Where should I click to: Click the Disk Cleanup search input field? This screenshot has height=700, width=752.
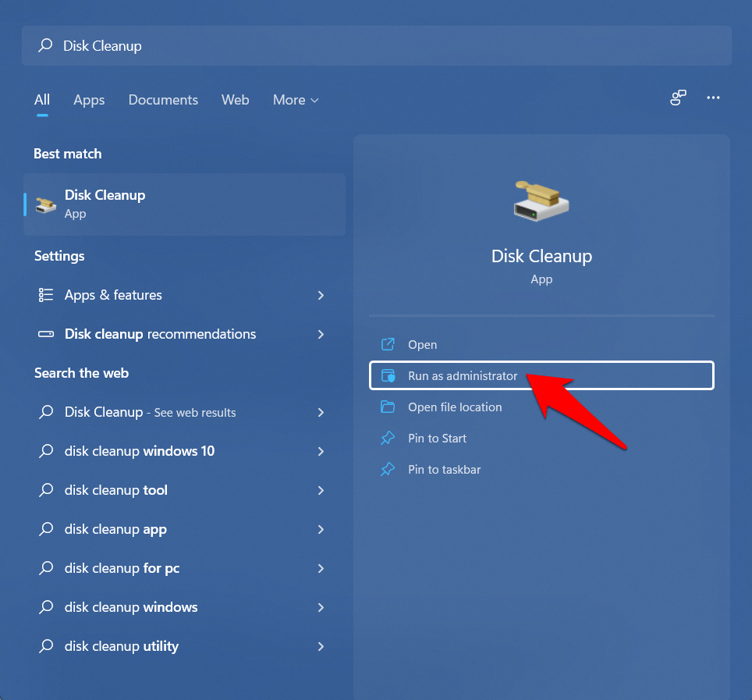374,46
